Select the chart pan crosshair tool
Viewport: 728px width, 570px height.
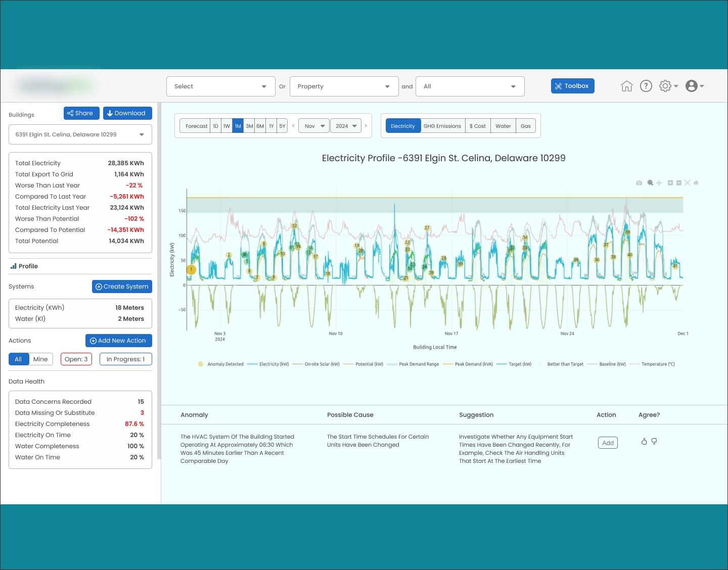[x=659, y=183]
